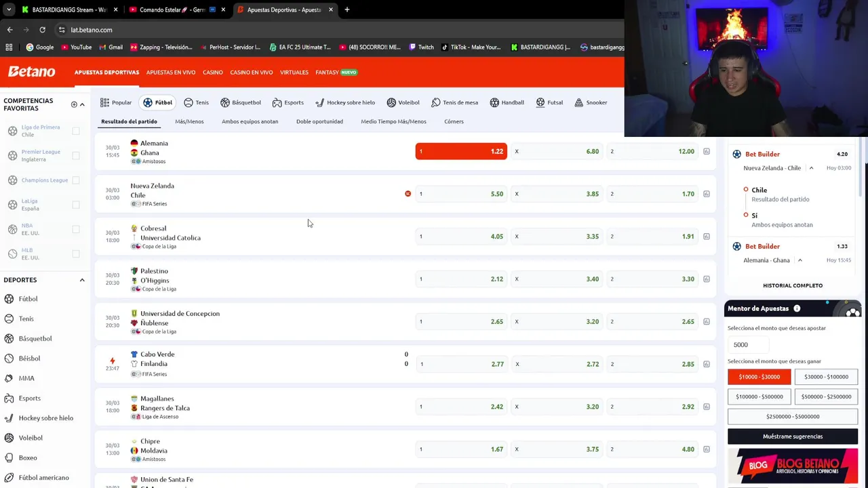Collapse Competencias Favoritas section
868x488 pixels.
pyautogui.click(x=82, y=104)
